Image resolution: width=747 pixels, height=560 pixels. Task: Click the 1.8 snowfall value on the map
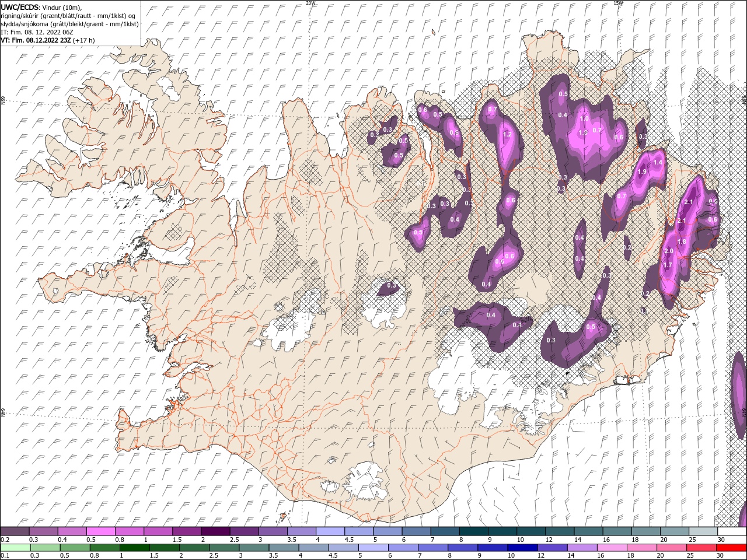coord(681,242)
